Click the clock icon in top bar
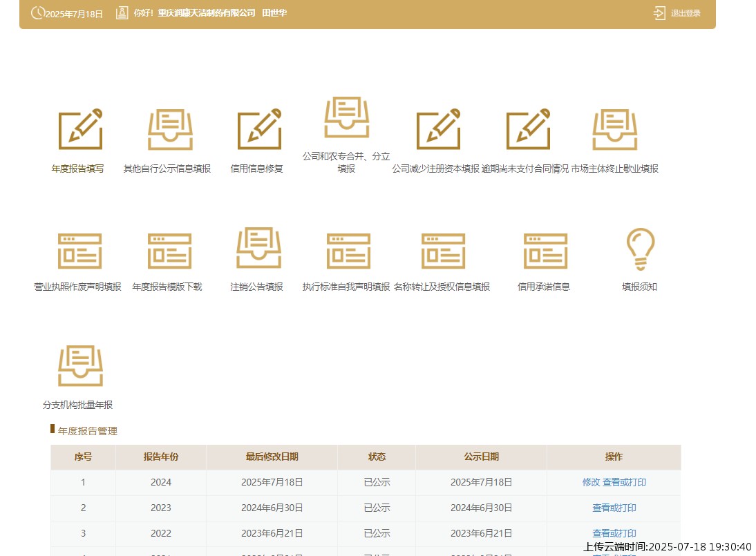 click(37, 13)
